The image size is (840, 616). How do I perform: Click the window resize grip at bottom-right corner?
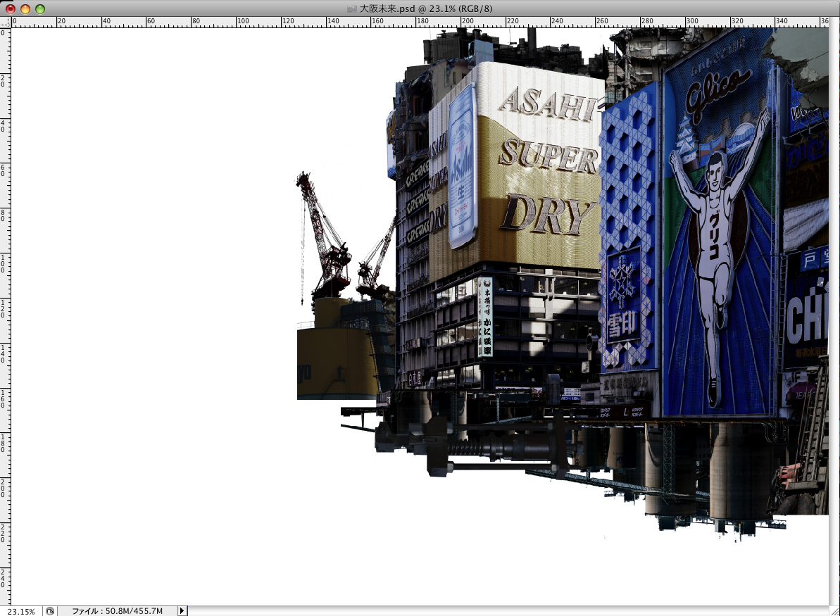point(834,611)
